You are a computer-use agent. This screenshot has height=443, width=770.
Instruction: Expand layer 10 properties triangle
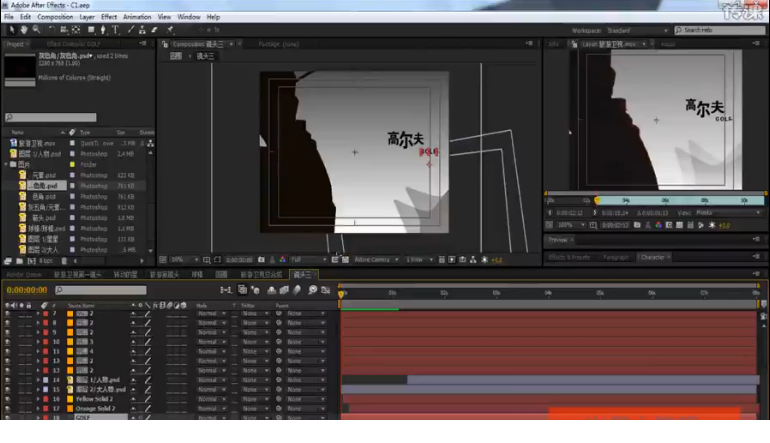[38, 342]
